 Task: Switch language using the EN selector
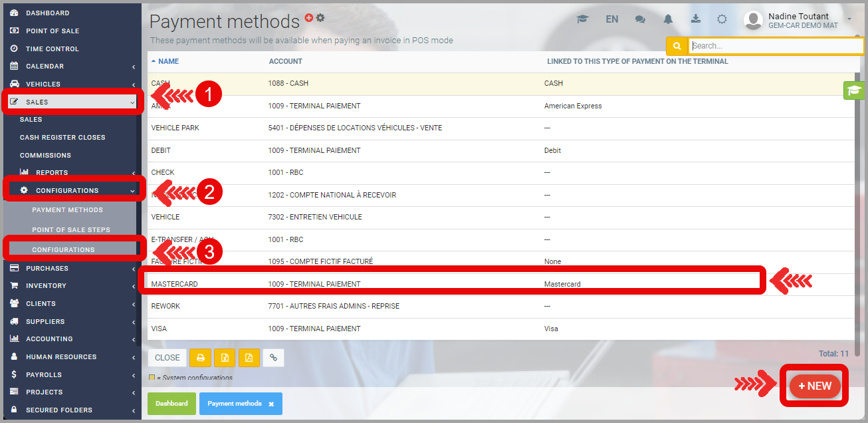click(x=612, y=19)
